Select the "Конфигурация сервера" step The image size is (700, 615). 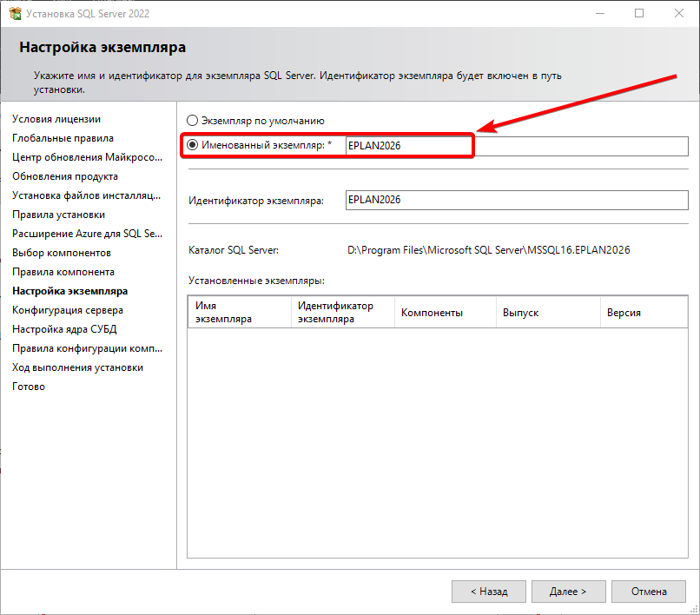click(68, 310)
